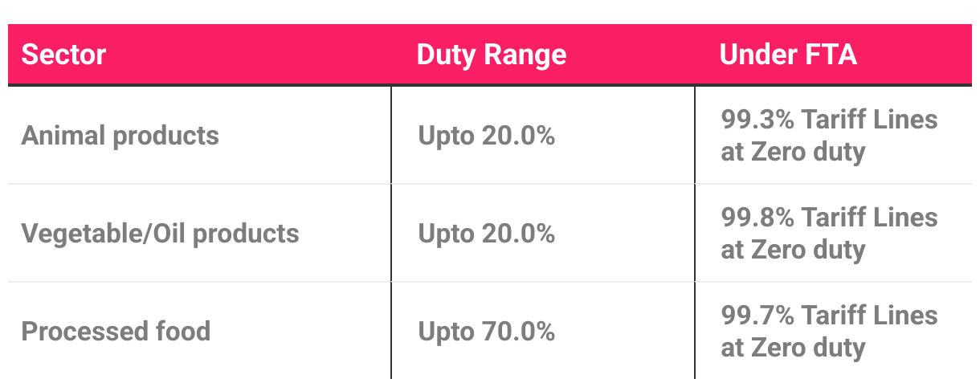
Task: Click 'at Zero duty' in Animal products row
Action: click(x=792, y=152)
